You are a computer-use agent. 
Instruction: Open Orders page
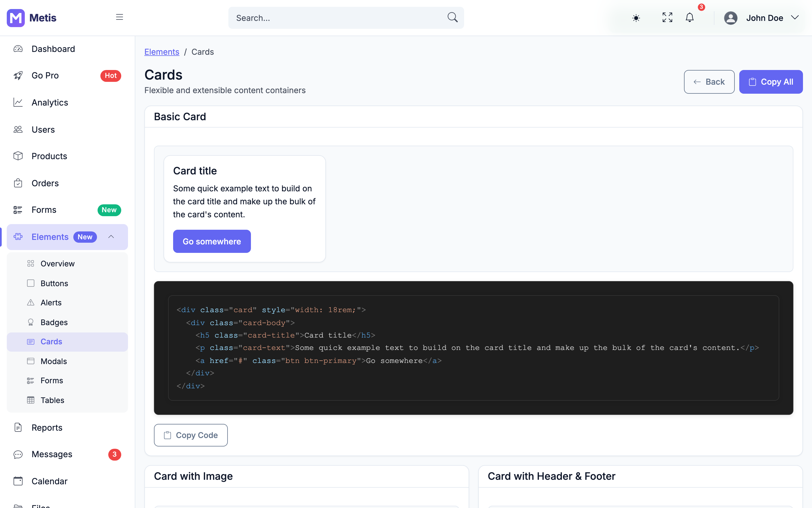click(x=67, y=183)
